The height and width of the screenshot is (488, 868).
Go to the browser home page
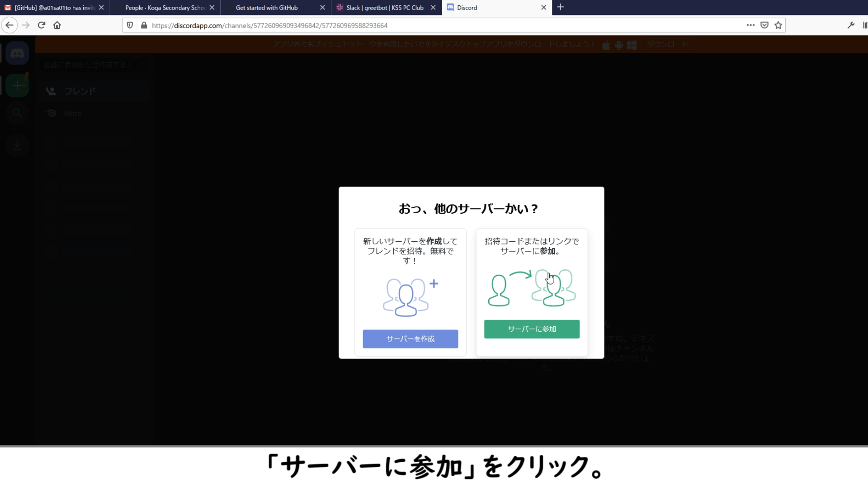point(57,25)
